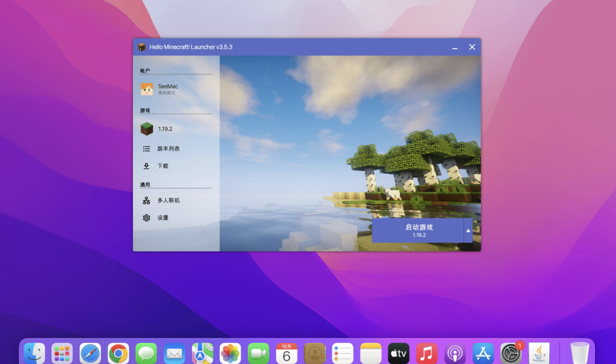Expand the version picker arrow beside launch button
Viewport: 616px width, 364px height.
point(469,230)
